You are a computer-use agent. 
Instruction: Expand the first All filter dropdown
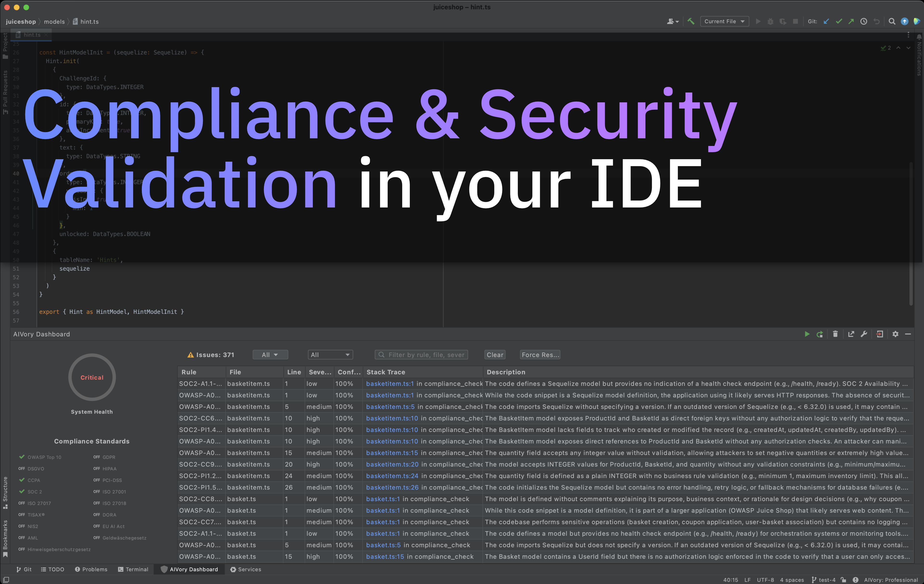click(270, 355)
